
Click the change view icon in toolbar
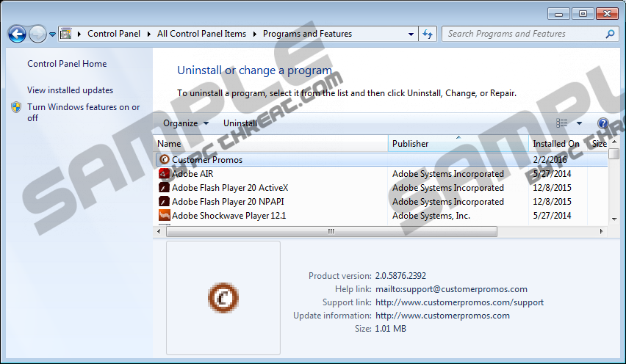point(562,123)
